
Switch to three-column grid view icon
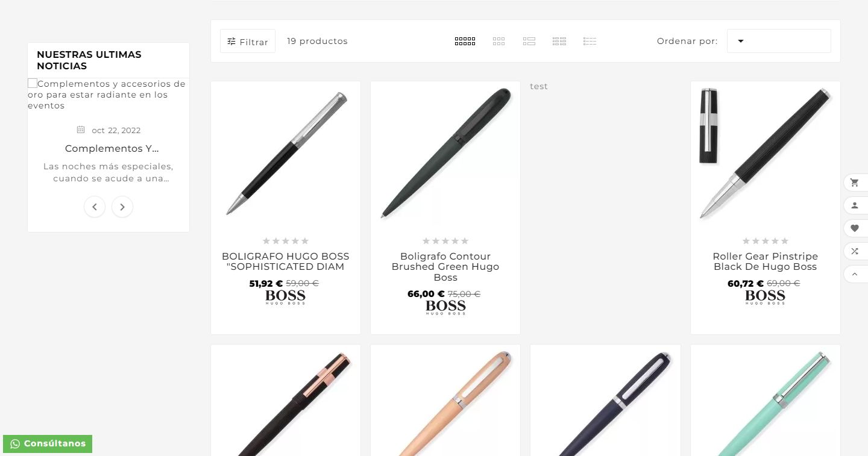498,41
